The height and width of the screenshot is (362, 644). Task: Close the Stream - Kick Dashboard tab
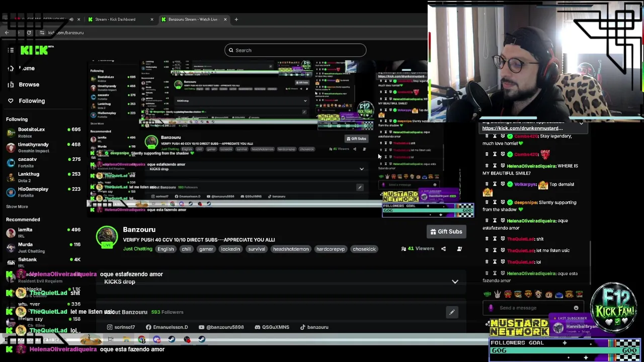(x=152, y=19)
